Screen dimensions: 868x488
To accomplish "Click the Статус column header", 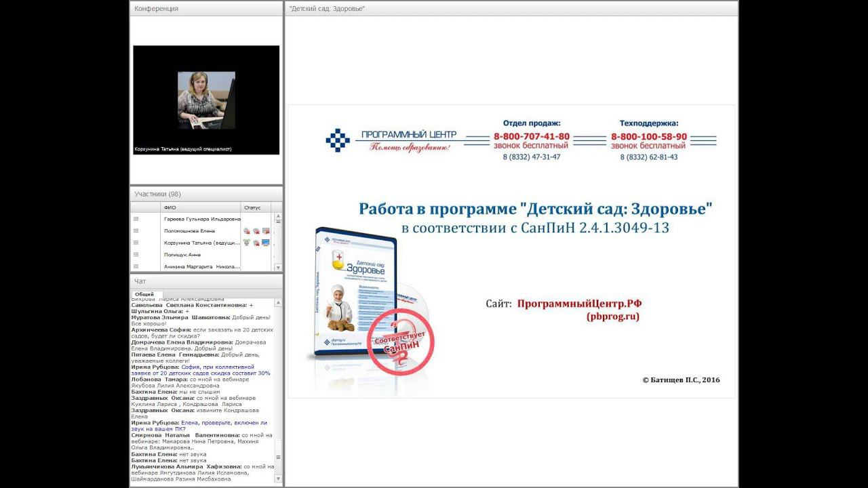I will point(256,207).
